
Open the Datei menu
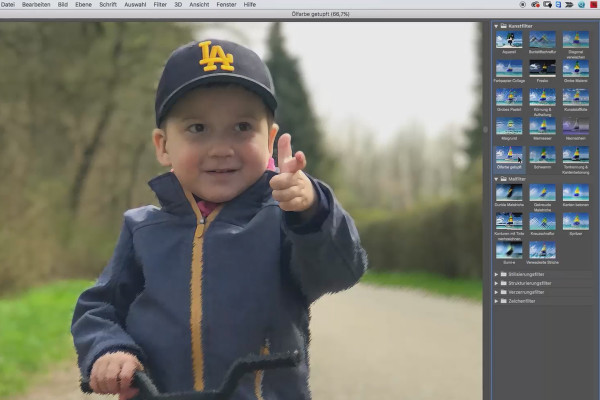click(x=8, y=5)
